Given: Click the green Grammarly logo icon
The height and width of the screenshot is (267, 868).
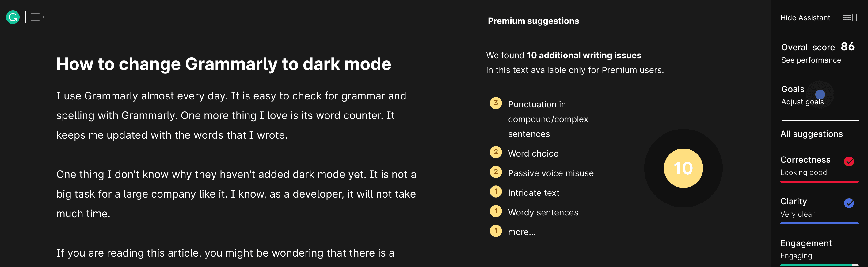Looking at the screenshot, I should click(x=13, y=17).
